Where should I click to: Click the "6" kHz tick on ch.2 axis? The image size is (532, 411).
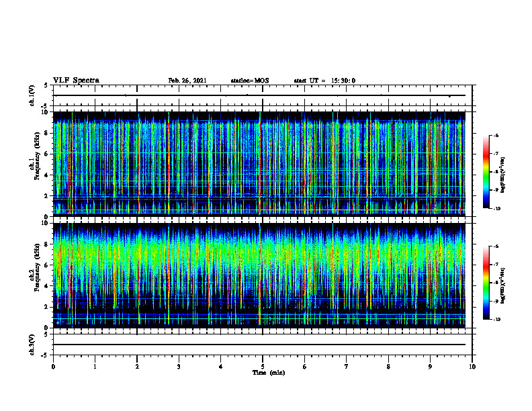(x=46, y=265)
